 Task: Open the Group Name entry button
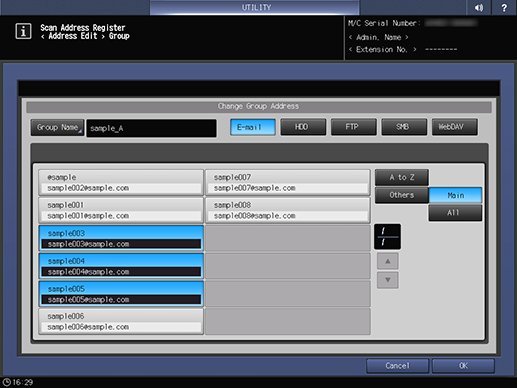[57, 128]
